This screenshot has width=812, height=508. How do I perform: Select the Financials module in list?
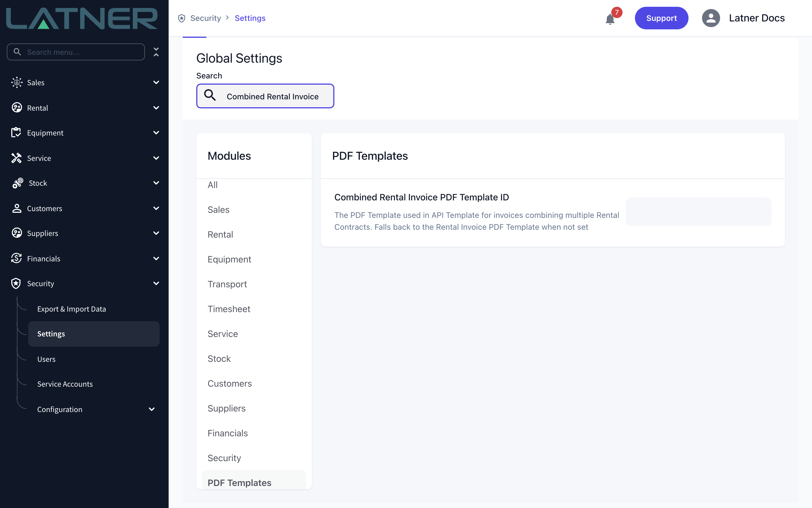point(228,433)
